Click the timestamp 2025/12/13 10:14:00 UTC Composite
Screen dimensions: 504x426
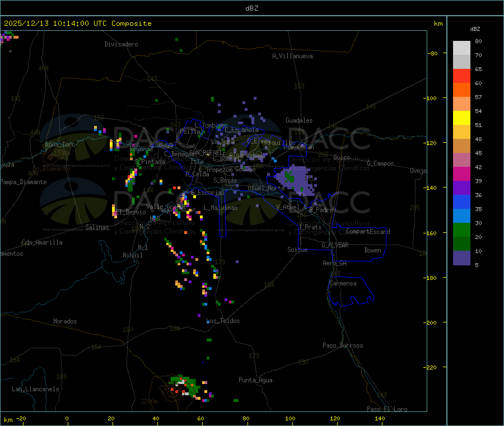click(x=77, y=24)
